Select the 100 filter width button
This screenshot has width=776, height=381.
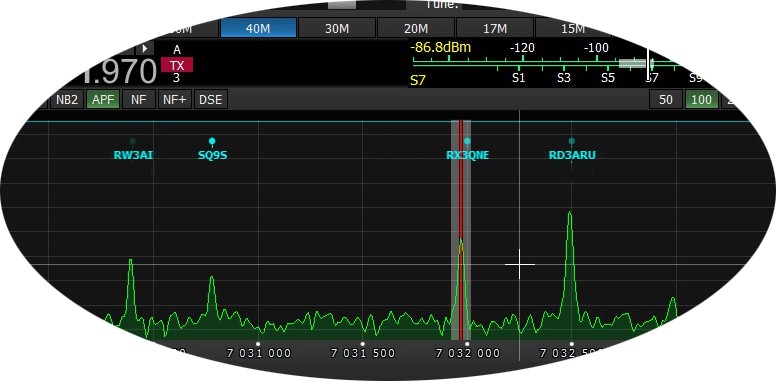click(701, 99)
